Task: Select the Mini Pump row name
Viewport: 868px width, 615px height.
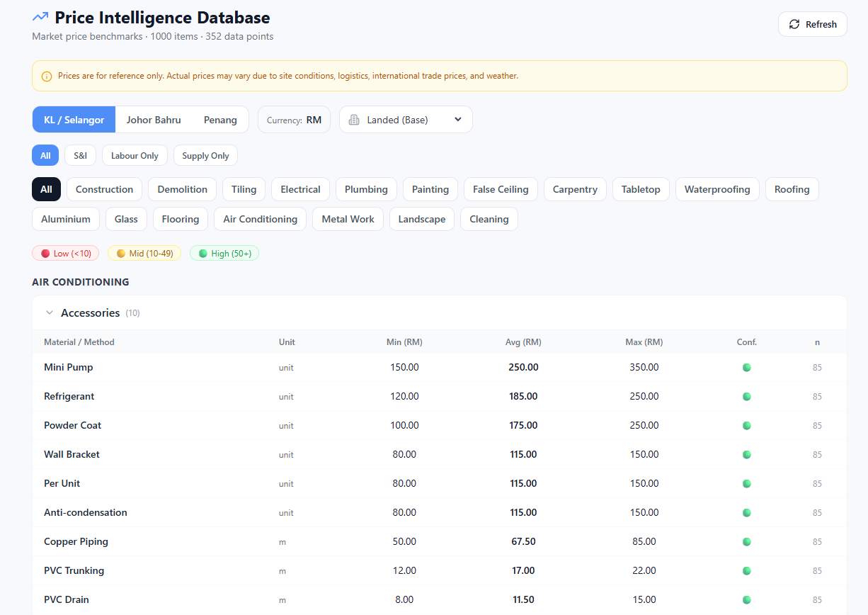Action: click(69, 367)
